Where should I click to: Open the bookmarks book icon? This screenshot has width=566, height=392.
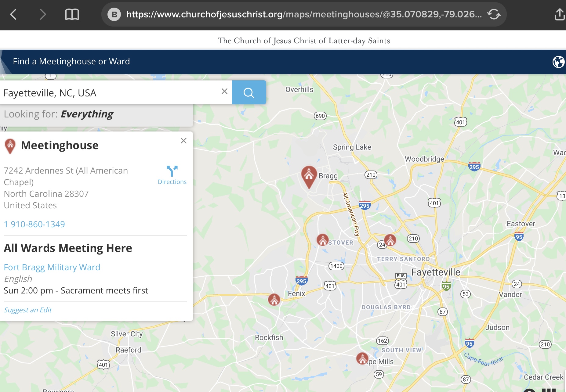coord(72,14)
